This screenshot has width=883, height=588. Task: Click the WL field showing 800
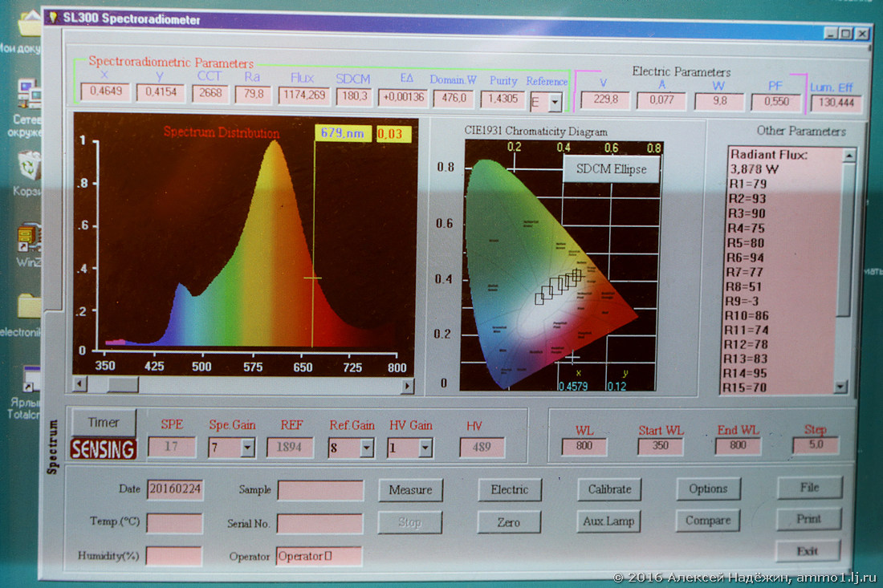click(x=584, y=446)
